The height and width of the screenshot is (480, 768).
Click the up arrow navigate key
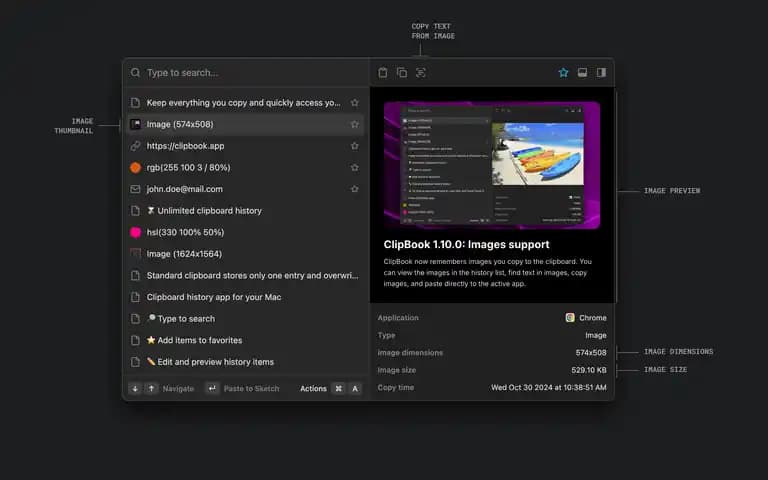151,388
